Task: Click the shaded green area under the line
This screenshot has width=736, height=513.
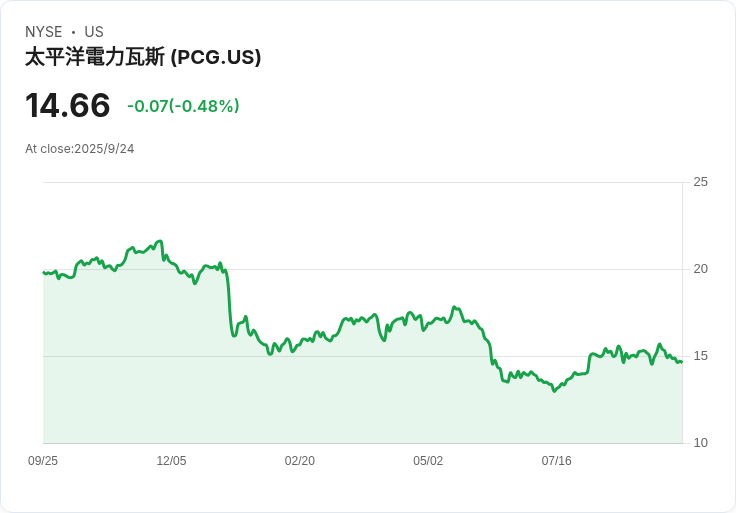Action: pos(350,400)
